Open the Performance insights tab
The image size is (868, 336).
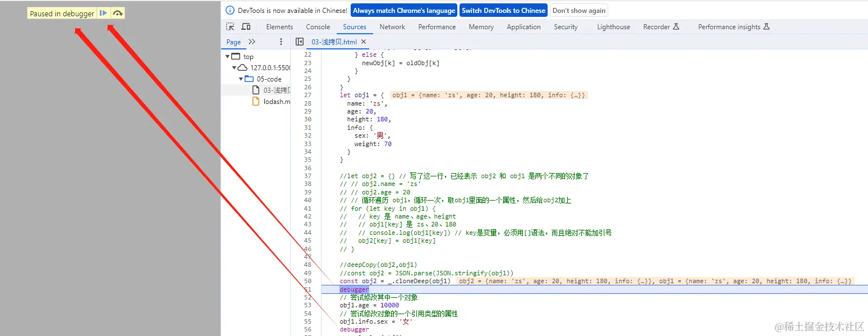(734, 27)
